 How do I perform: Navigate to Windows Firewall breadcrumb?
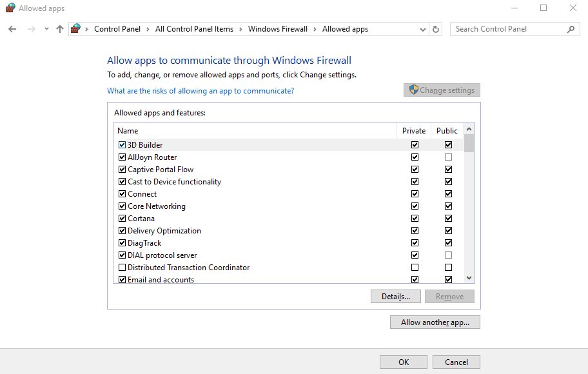277,29
